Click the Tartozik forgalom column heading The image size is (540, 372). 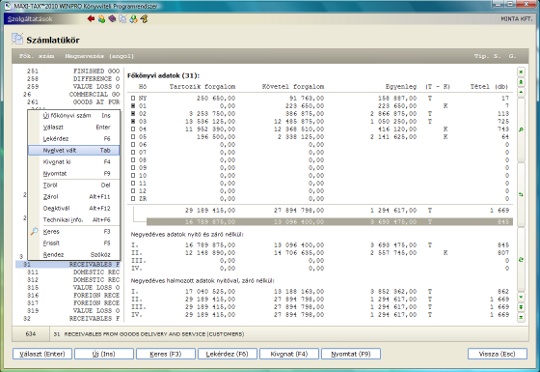point(202,86)
